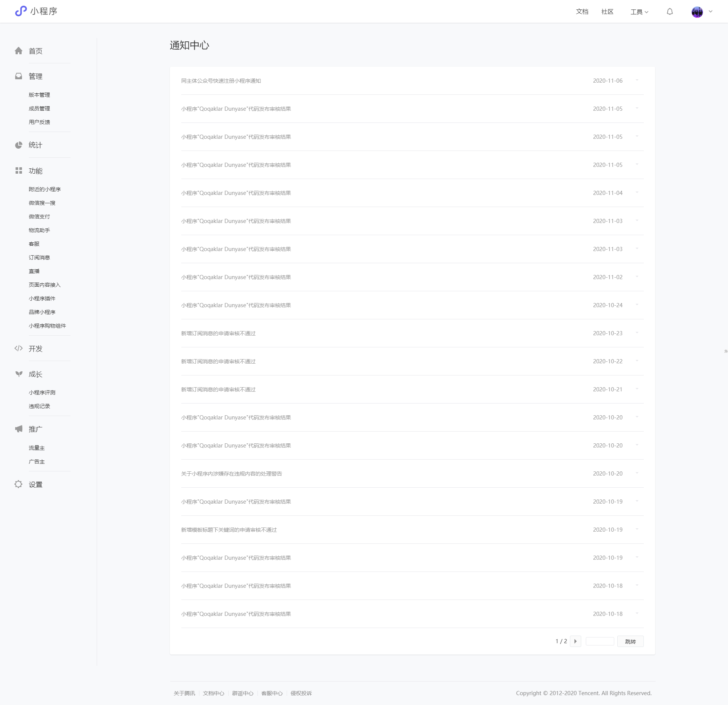Open 社区 in top navigation

click(607, 12)
